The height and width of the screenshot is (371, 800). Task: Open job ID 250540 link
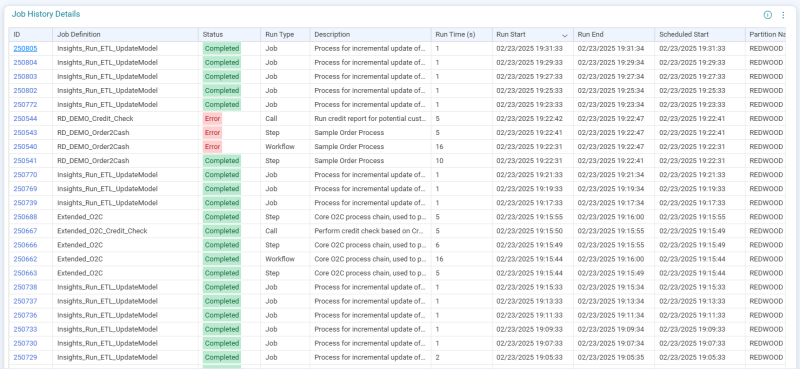click(25, 146)
